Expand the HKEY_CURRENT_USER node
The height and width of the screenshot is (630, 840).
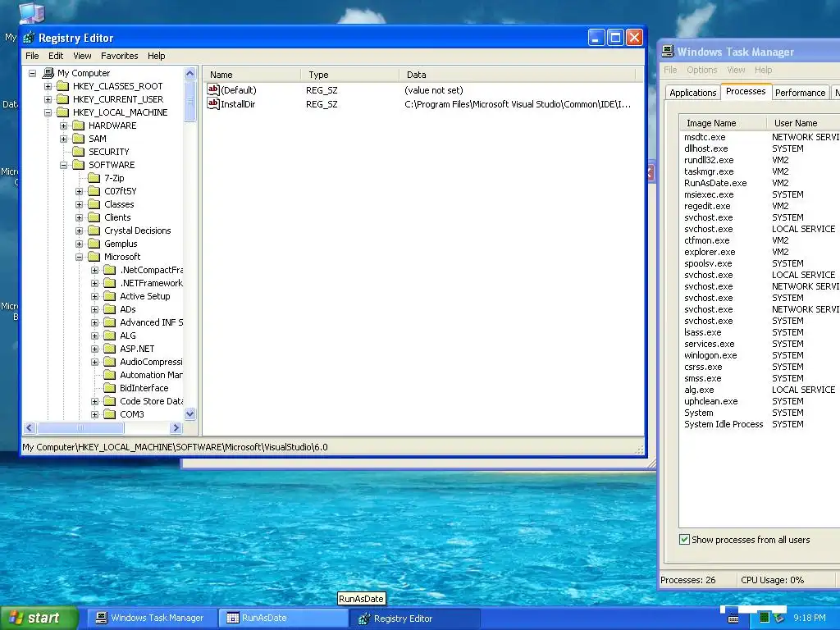pyautogui.click(x=48, y=99)
